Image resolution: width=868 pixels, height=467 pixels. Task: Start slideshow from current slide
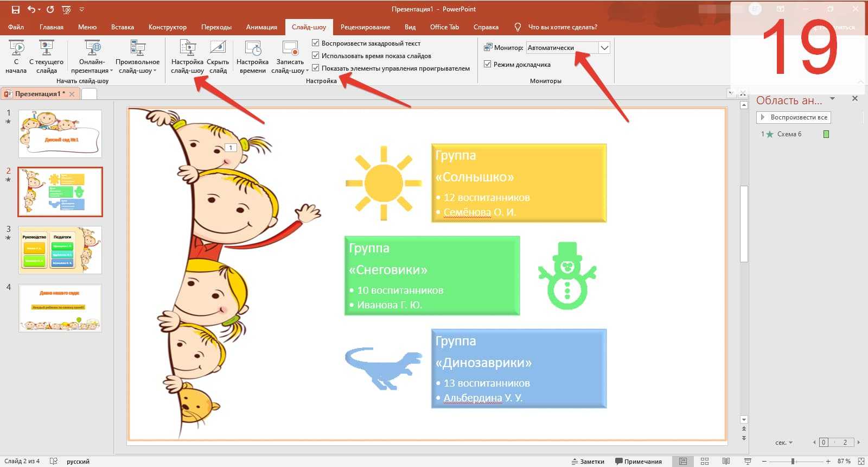[x=47, y=49]
